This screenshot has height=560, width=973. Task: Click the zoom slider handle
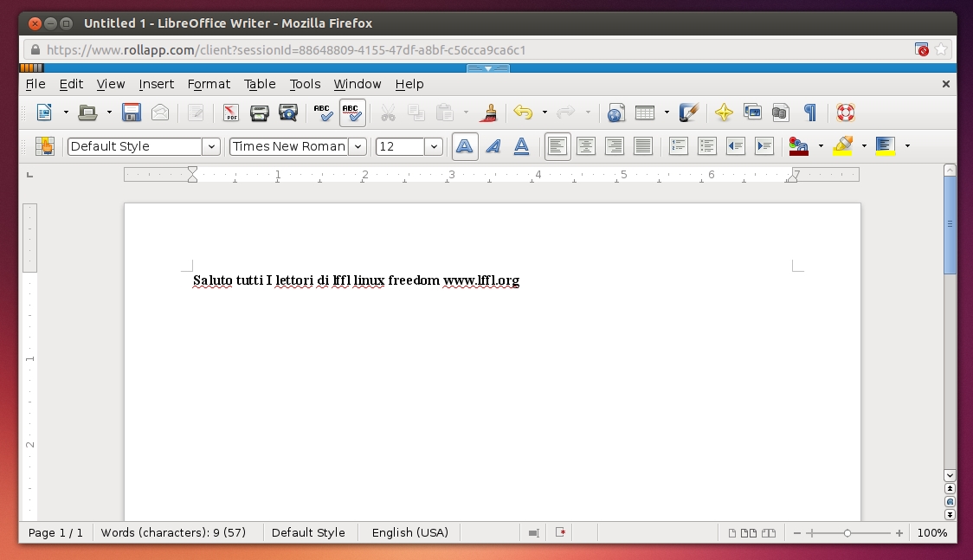point(847,532)
